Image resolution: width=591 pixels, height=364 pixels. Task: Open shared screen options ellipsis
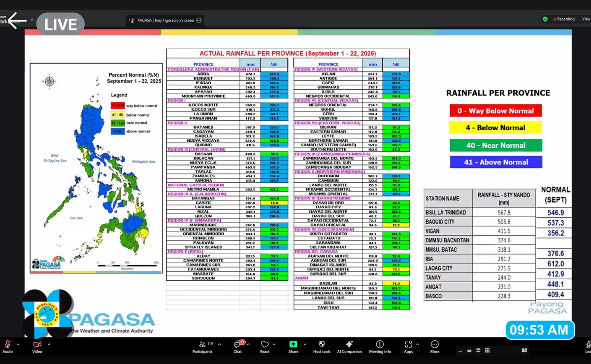pyautogui.click(x=199, y=21)
